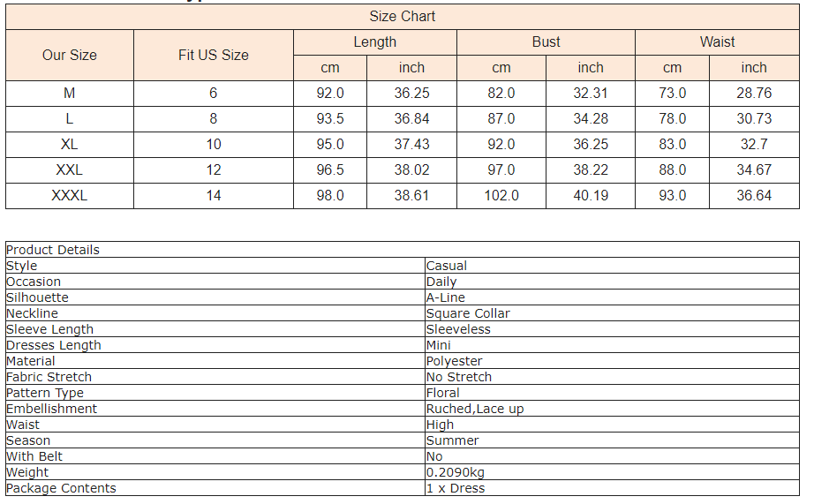Click the XXXL size row label
814x504 pixels.
click(x=70, y=196)
